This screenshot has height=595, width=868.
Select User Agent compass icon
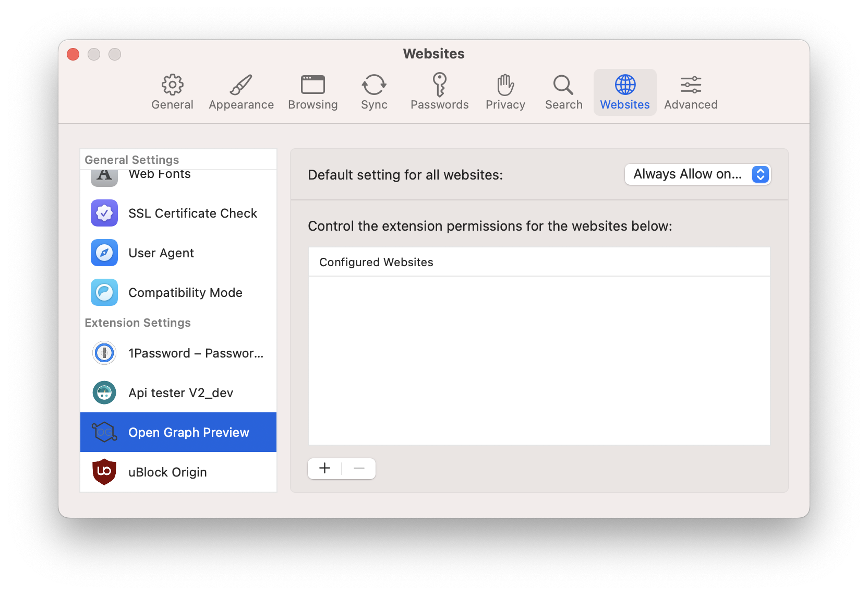point(104,253)
